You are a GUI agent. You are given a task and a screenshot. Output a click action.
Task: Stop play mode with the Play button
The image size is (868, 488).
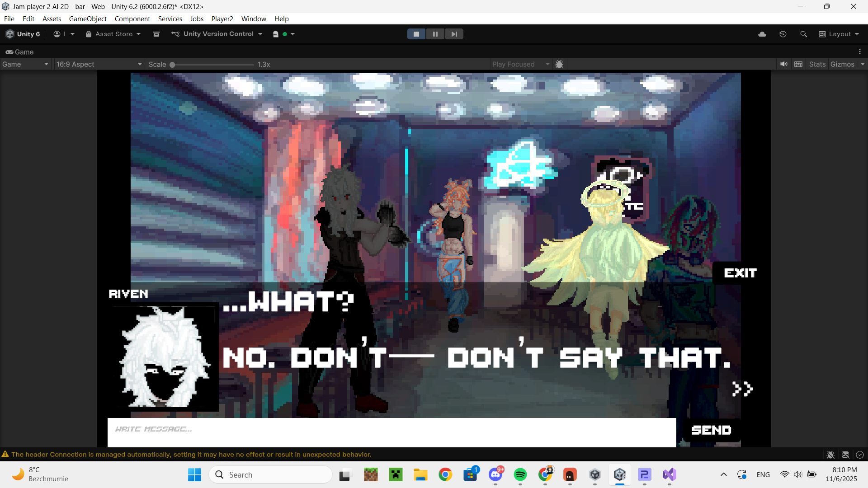pyautogui.click(x=416, y=34)
